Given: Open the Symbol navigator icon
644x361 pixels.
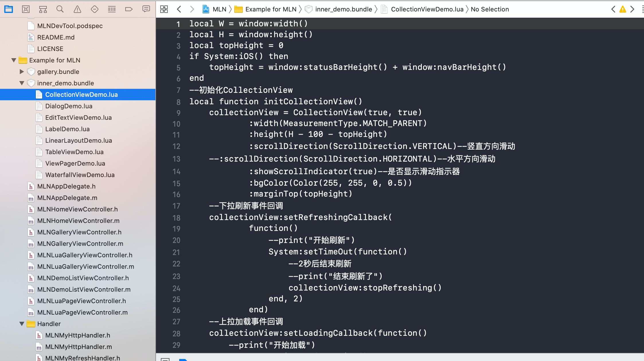Looking at the screenshot, I should click(x=43, y=9).
